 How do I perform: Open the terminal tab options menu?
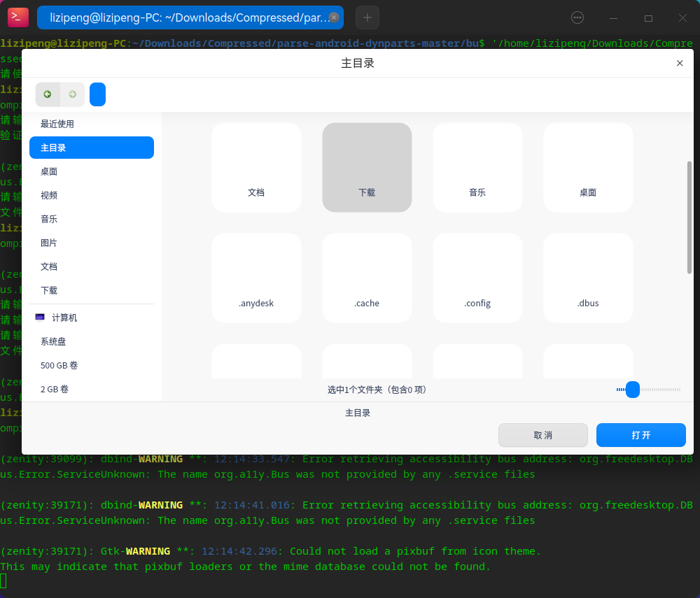click(x=577, y=17)
